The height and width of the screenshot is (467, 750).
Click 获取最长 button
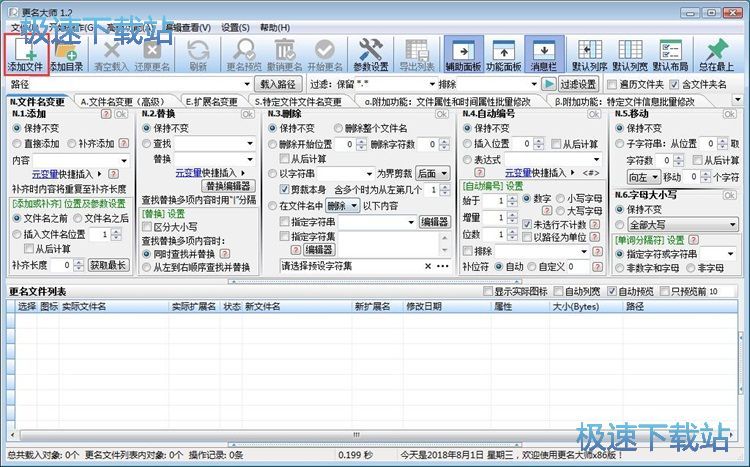109,265
